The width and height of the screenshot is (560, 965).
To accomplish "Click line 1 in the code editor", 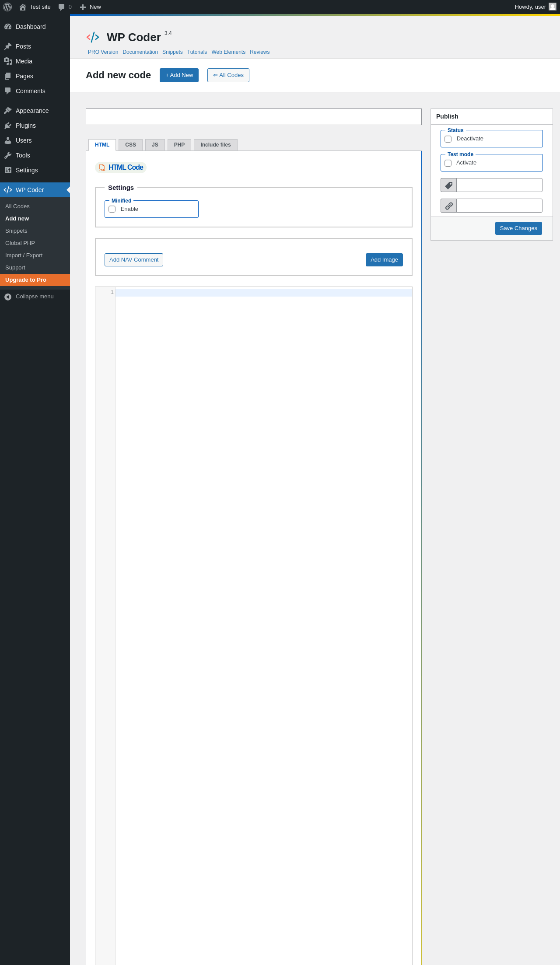I will coord(263,293).
